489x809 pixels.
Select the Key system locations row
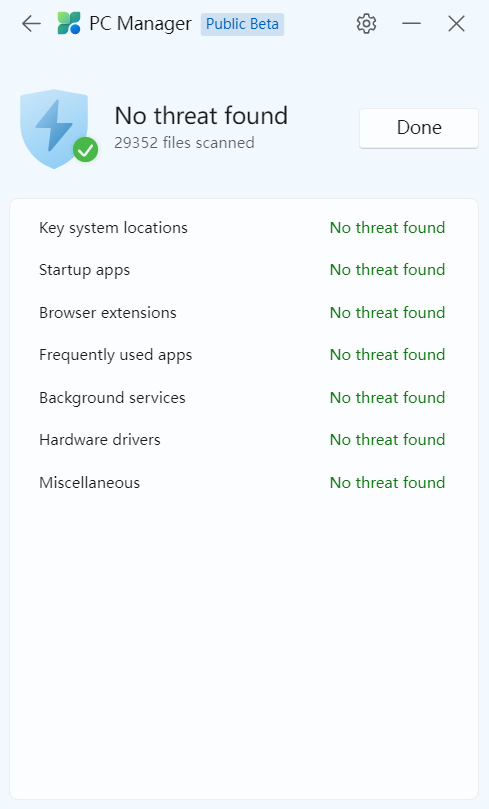pyautogui.click(x=242, y=228)
